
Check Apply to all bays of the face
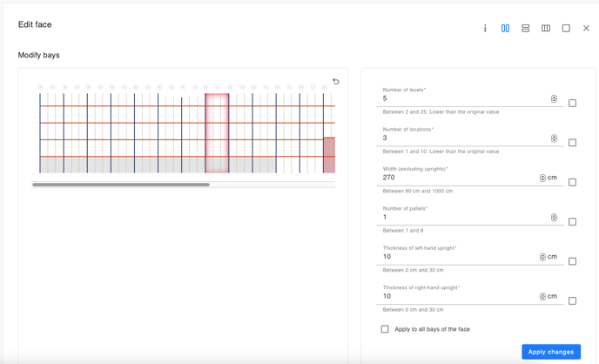click(385, 329)
